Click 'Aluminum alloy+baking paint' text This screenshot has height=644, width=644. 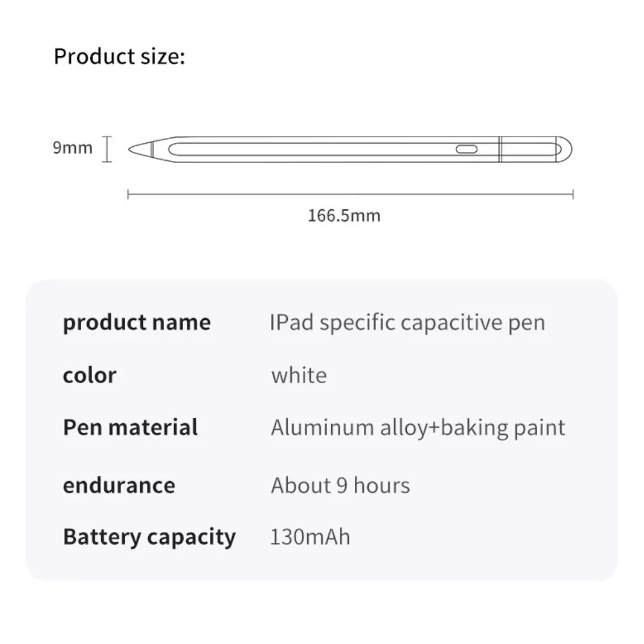click(x=418, y=428)
